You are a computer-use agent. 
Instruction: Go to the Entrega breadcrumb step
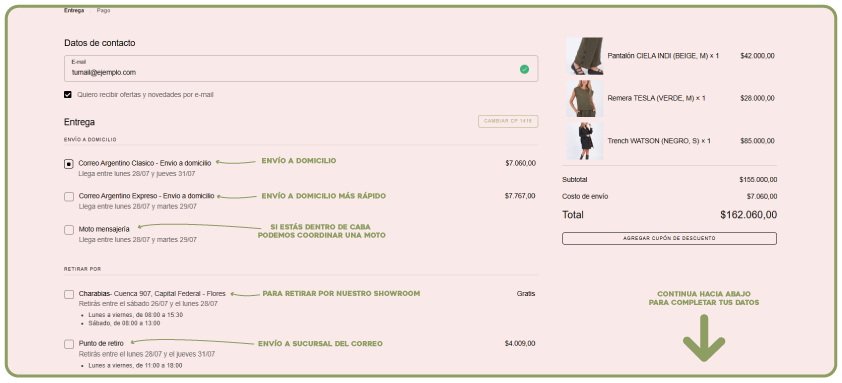[74, 10]
